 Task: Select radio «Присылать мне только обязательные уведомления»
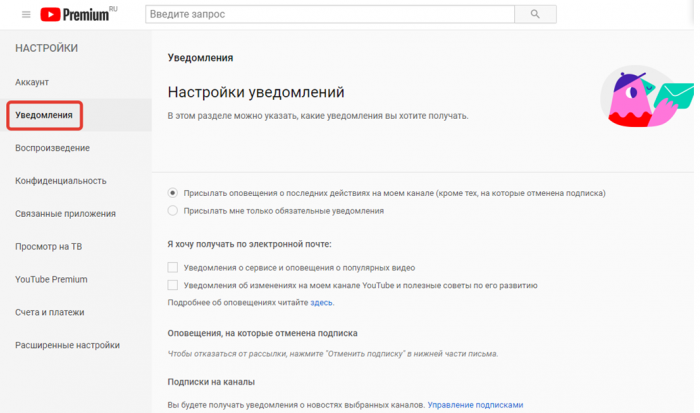(173, 211)
